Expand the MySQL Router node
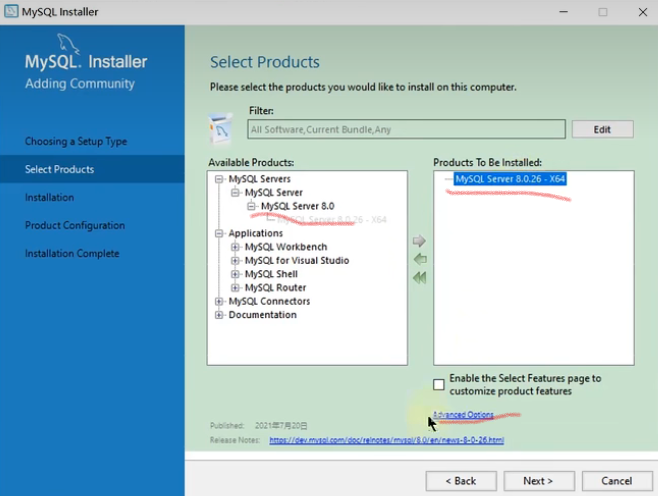The height and width of the screenshot is (496, 658). pyautogui.click(x=235, y=288)
